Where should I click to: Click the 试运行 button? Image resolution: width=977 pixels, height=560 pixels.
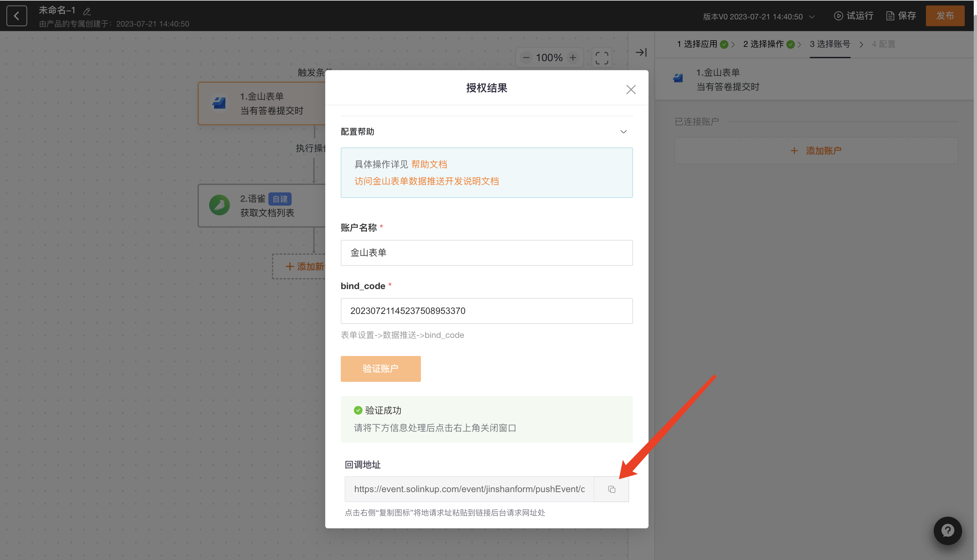tap(854, 16)
